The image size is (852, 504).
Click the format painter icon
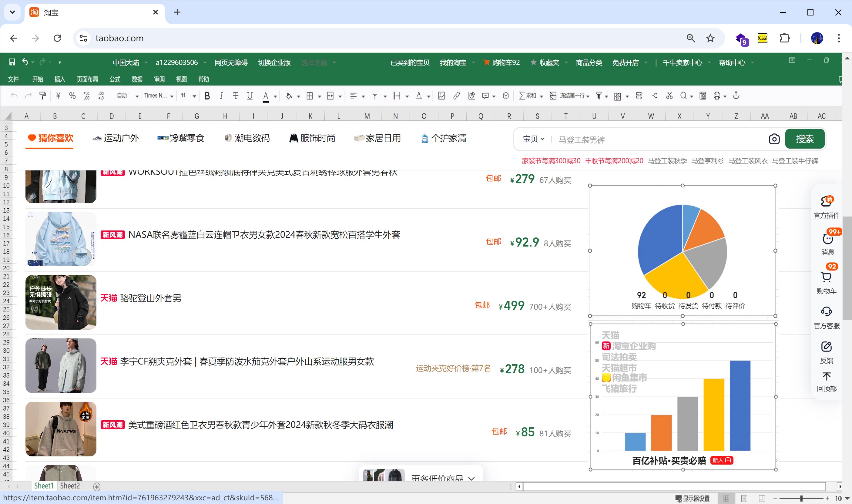coord(43,96)
